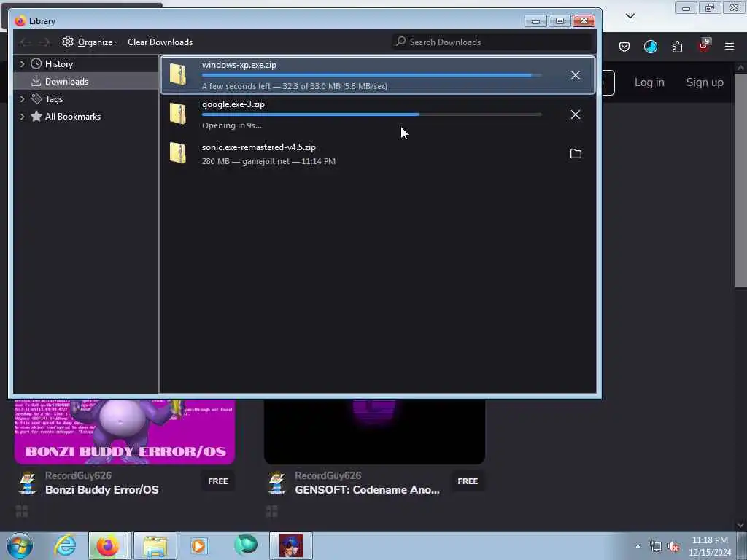Select History in the Library sidebar
The image size is (747, 560).
[x=86, y=64]
